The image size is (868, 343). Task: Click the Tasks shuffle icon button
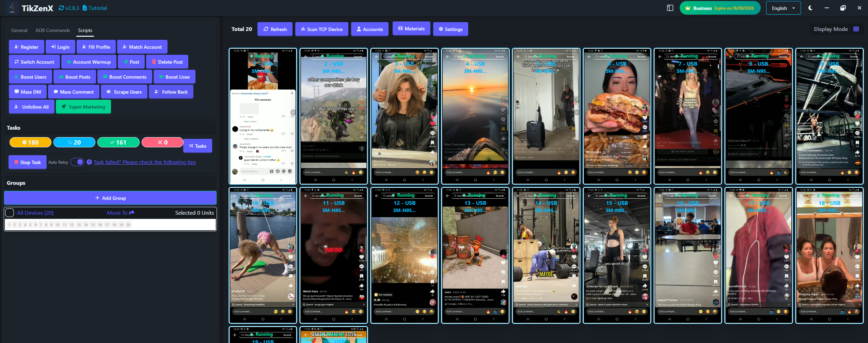coord(198,146)
